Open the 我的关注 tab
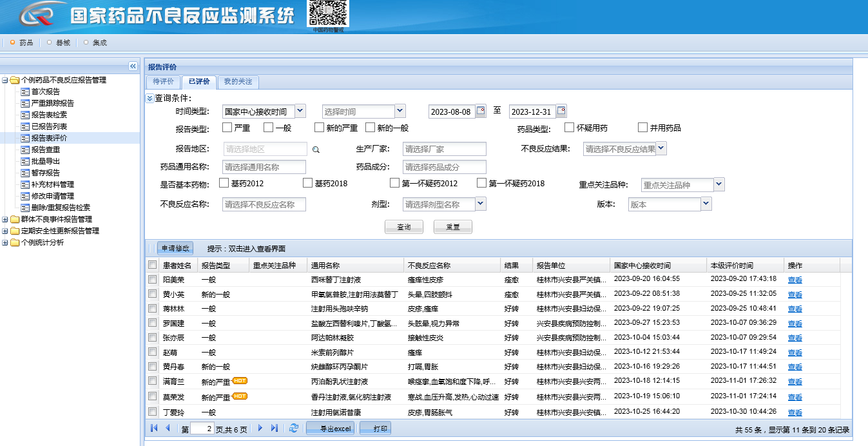 238,82
